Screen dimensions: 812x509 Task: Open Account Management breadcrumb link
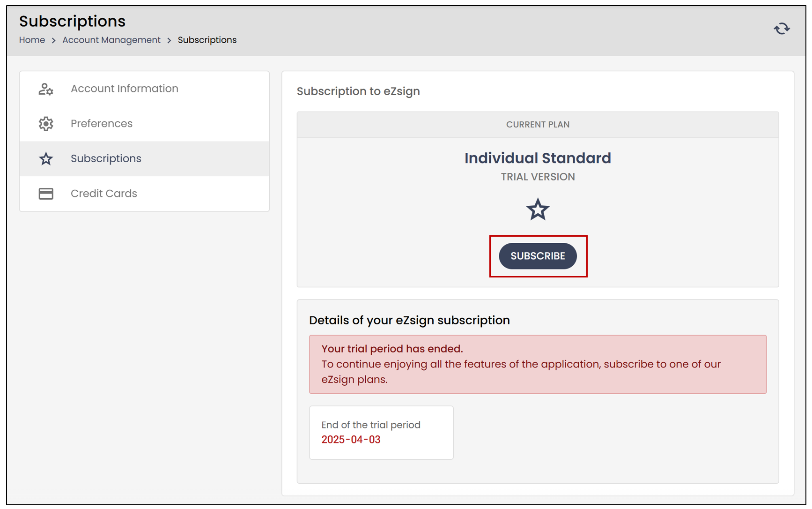111,40
